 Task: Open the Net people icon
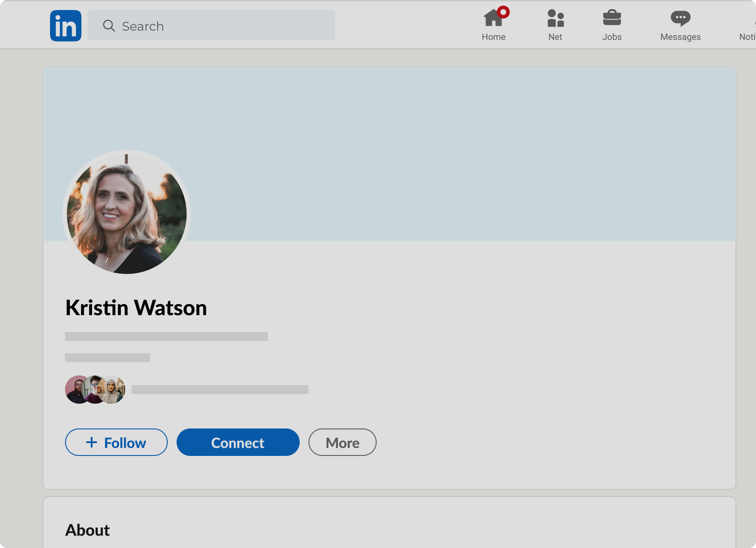[555, 19]
